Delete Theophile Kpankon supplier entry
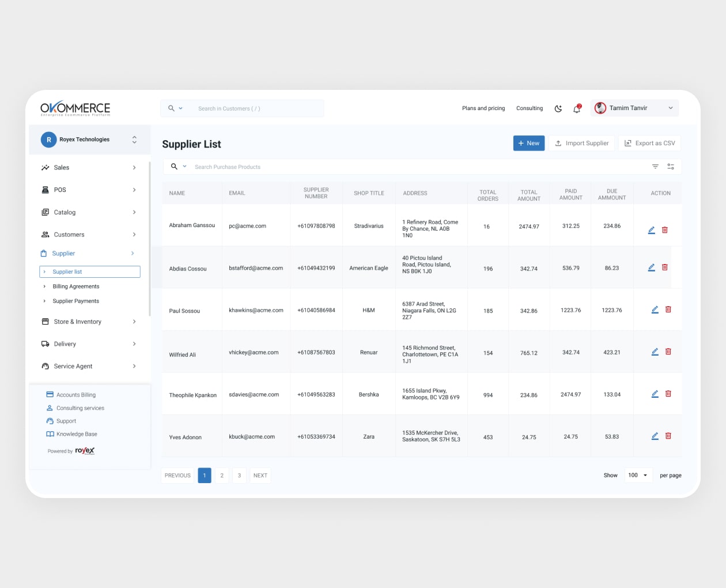 (x=668, y=394)
